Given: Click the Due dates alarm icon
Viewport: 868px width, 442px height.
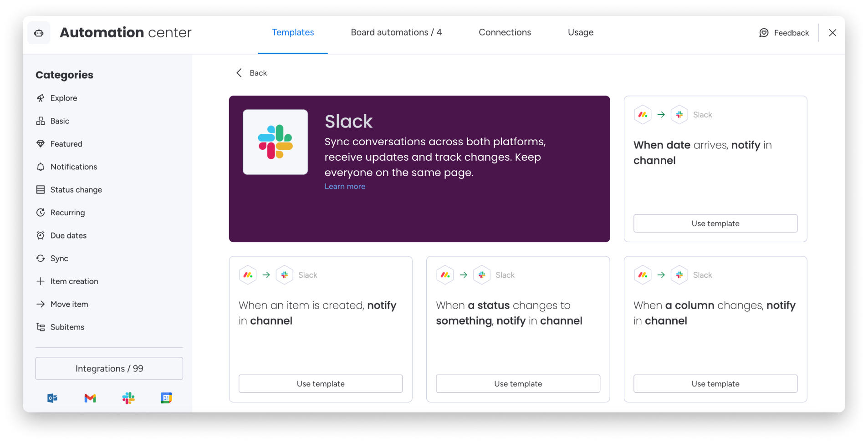Looking at the screenshot, I should tap(41, 235).
